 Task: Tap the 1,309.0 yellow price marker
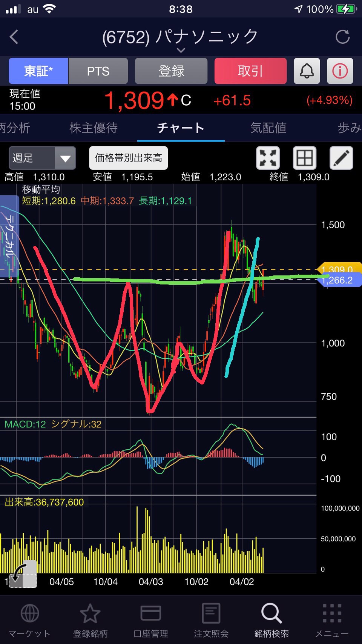click(x=339, y=269)
